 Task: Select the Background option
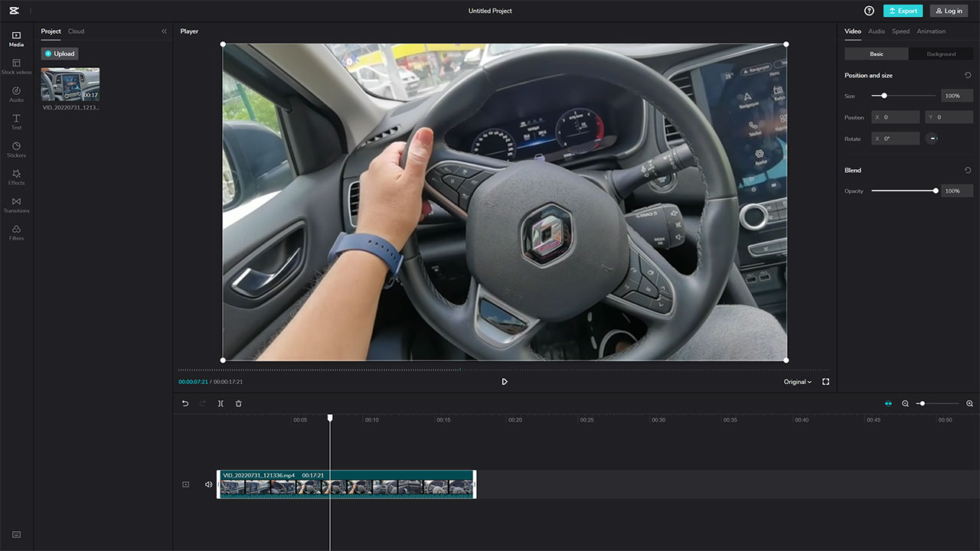pos(941,54)
